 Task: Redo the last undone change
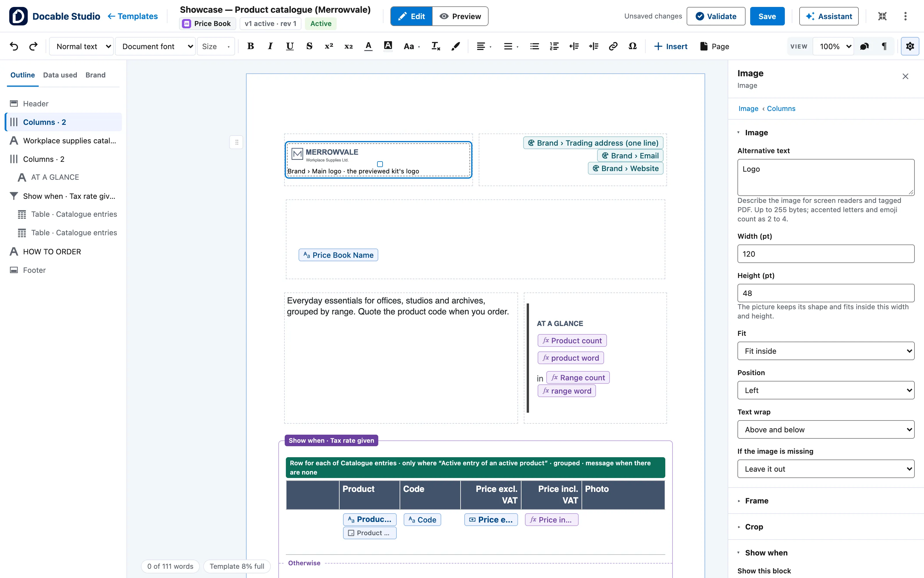(33, 46)
